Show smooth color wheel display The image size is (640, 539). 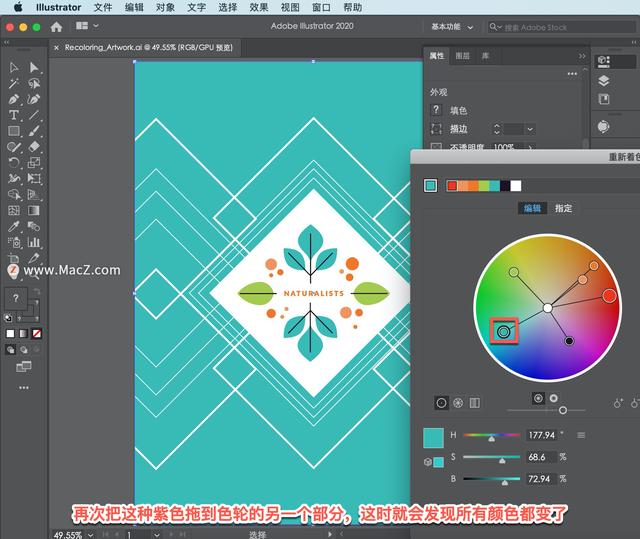441,403
